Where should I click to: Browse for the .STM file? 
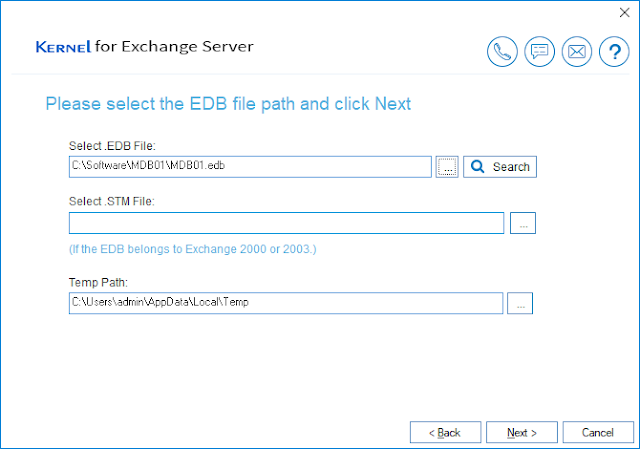click(x=523, y=223)
